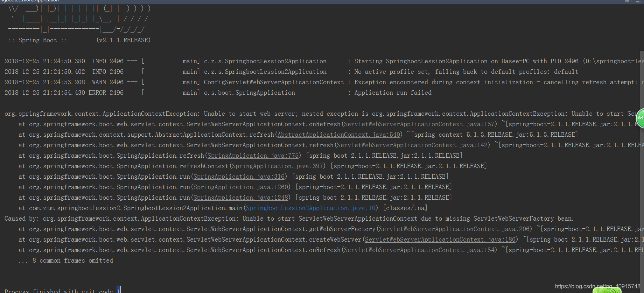Click 'ConfigServletWebServerApplicationContext' logger name
The image size is (644, 293).
tap(274, 82)
